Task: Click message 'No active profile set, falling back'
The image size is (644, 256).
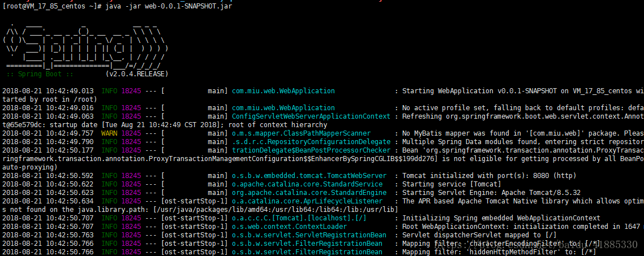Action: 472,108
